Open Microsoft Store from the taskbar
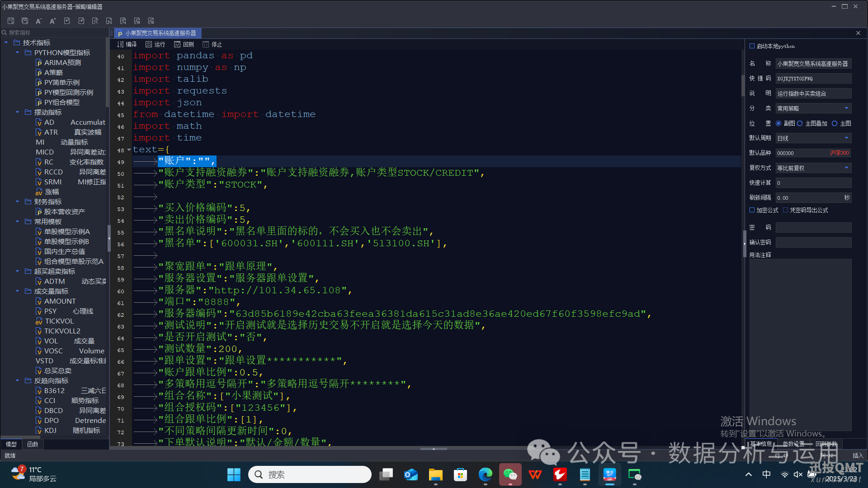The width and height of the screenshot is (868, 488). pyautogui.click(x=461, y=474)
